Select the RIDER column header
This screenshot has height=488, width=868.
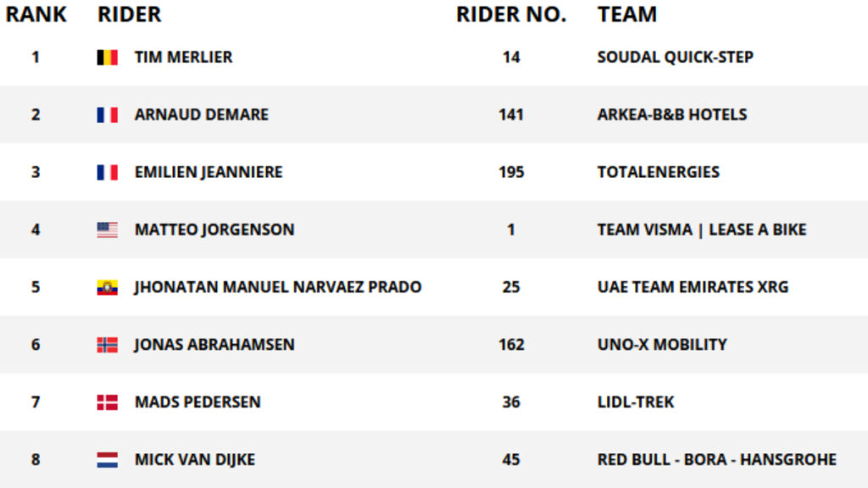130,14
